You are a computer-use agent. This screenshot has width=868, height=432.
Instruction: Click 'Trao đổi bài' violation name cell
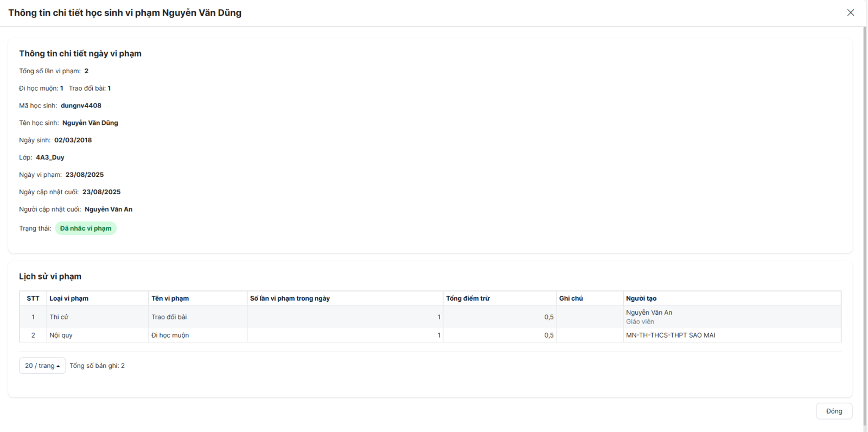pyautogui.click(x=169, y=317)
